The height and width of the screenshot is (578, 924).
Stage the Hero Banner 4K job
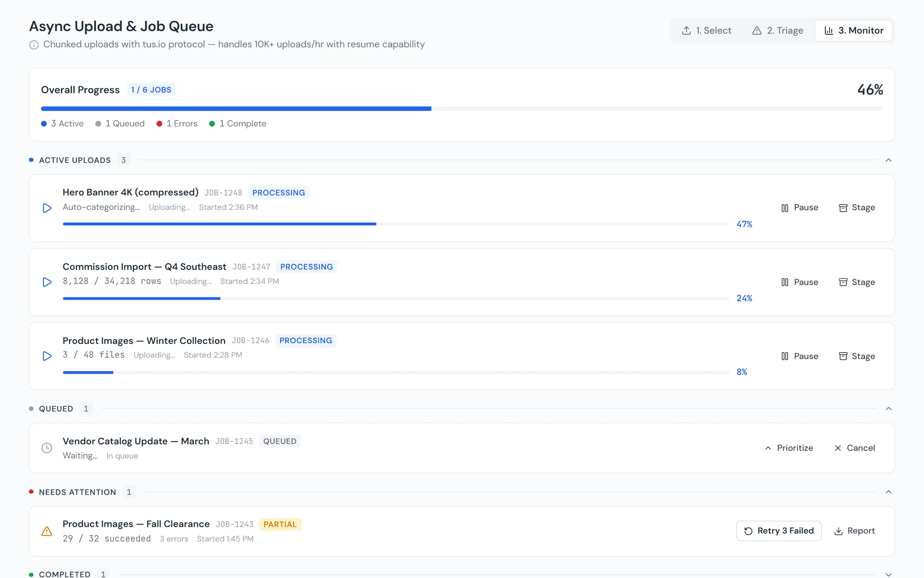pos(857,208)
